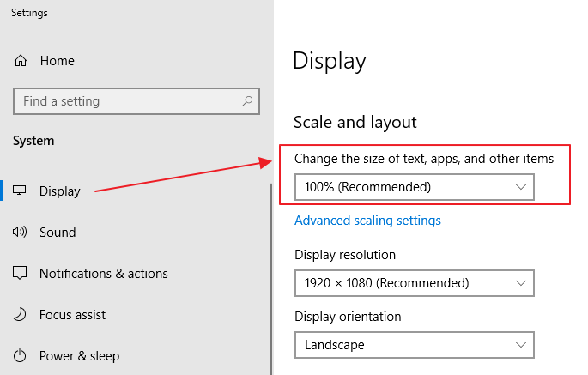Open Advanced scaling settings link
The width and height of the screenshot is (588, 375).
tap(367, 221)
